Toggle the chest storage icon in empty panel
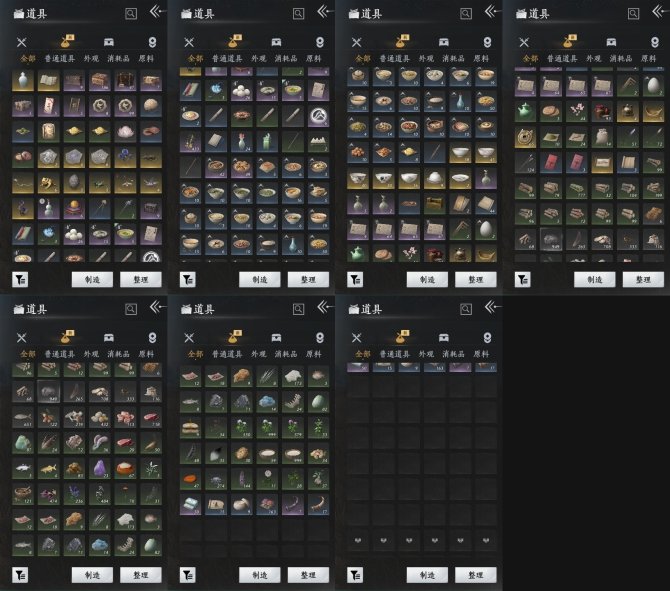The height and width of the screenshot is (591, 670). click(444, 338)
